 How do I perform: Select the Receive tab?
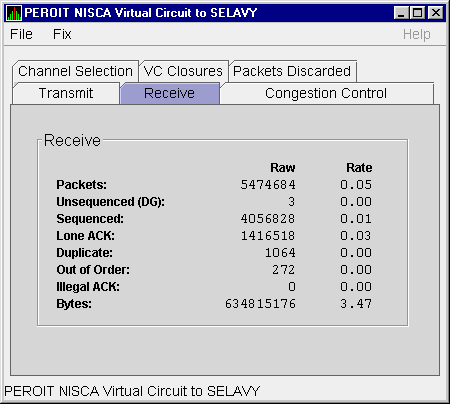(x=169, y=93)
